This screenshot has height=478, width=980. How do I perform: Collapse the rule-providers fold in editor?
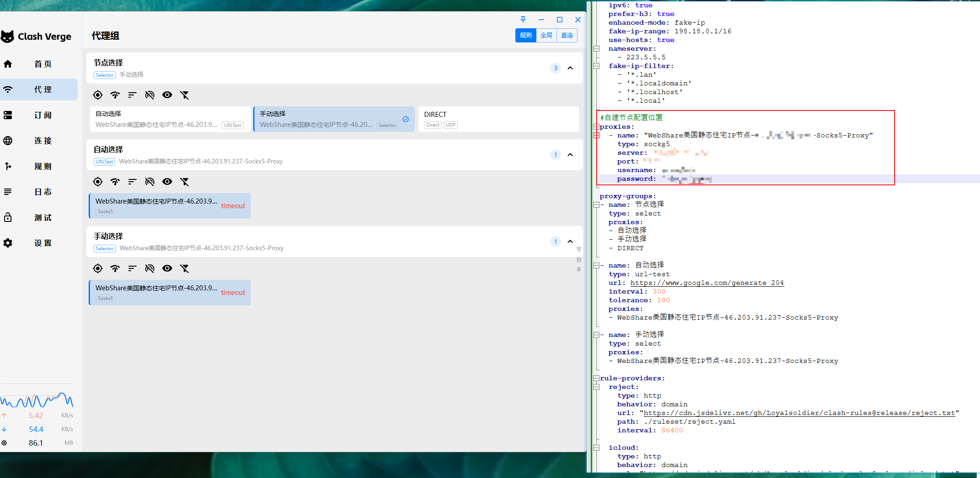pyautogui.click(x=596, y=378)
